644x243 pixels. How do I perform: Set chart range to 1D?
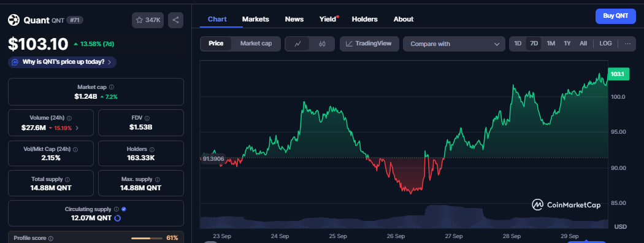click(x=518, y=44)
